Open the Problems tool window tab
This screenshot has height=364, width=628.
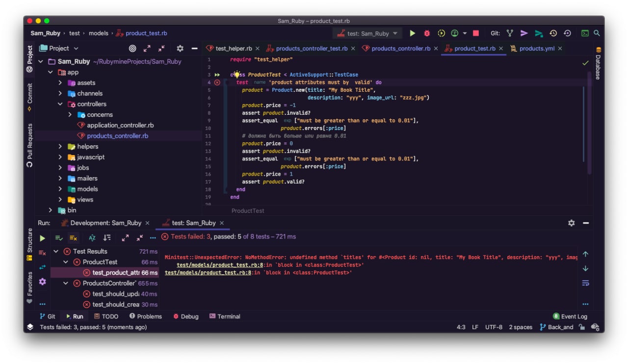[145, 316]
